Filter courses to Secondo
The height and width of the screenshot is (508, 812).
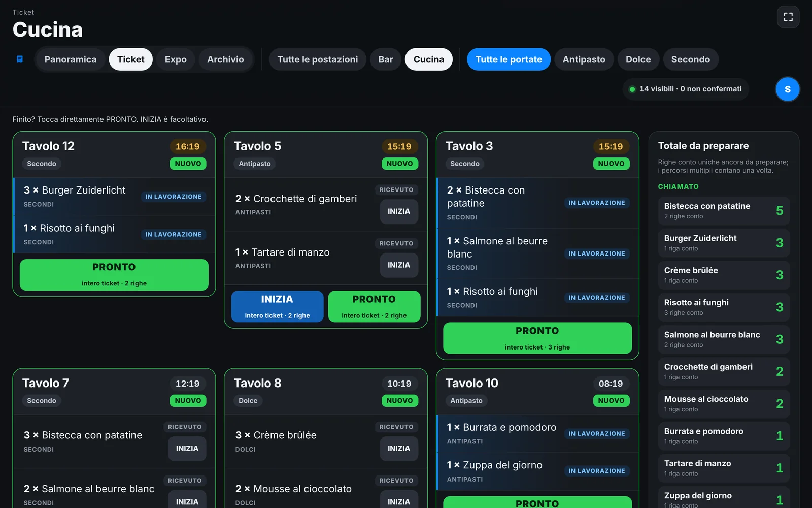click(691, 59)
